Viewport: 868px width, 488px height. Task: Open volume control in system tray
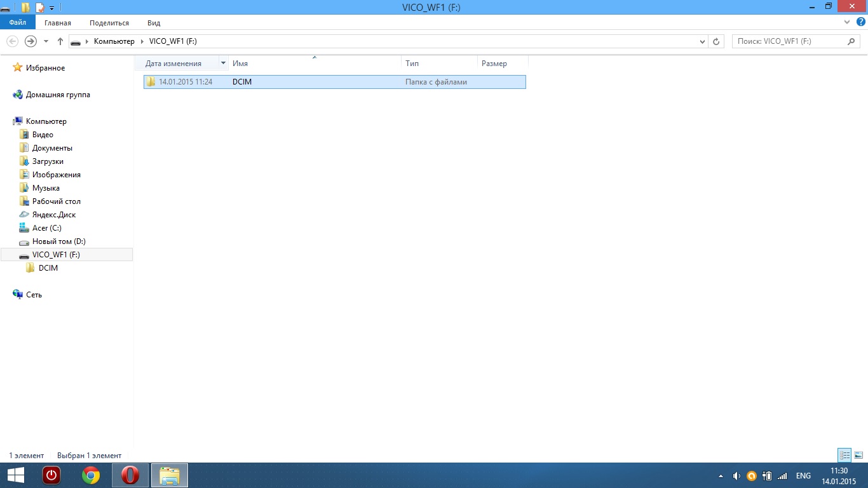pos(736,476)
